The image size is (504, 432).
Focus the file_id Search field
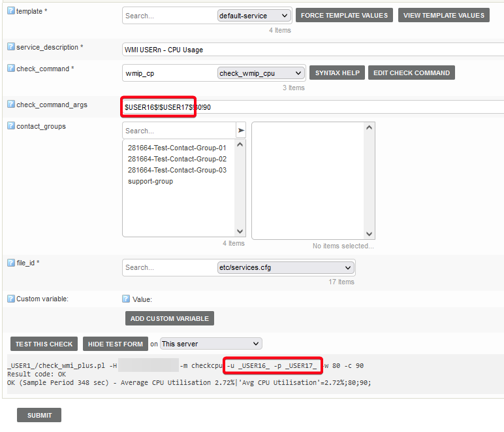point(170,267)
